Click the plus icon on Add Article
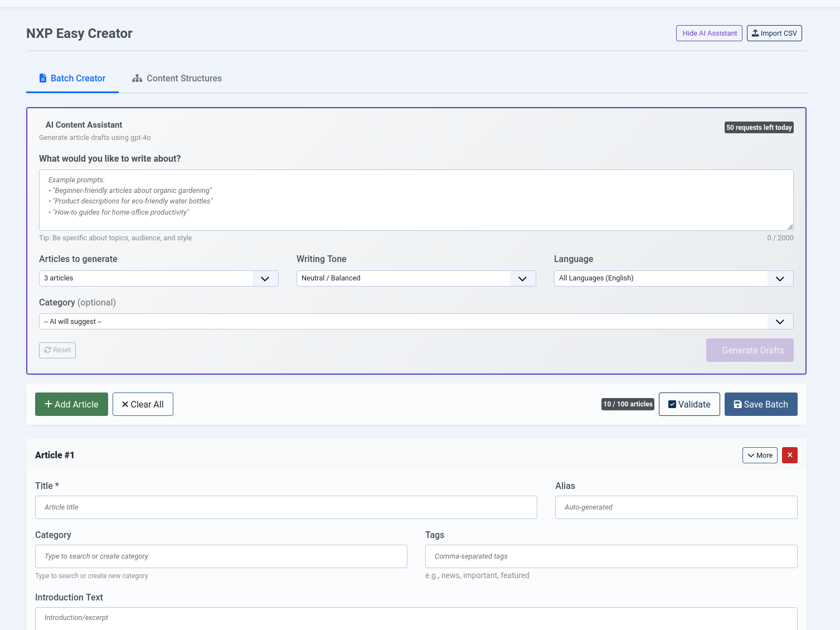This screenshot has height=630, width=840. click(x=49, y=404)
